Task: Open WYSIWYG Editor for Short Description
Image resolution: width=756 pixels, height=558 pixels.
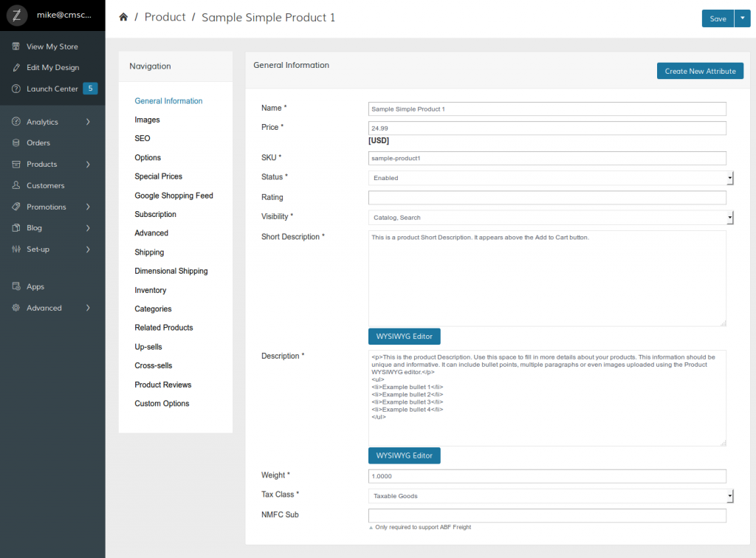Action: [404, 336]
